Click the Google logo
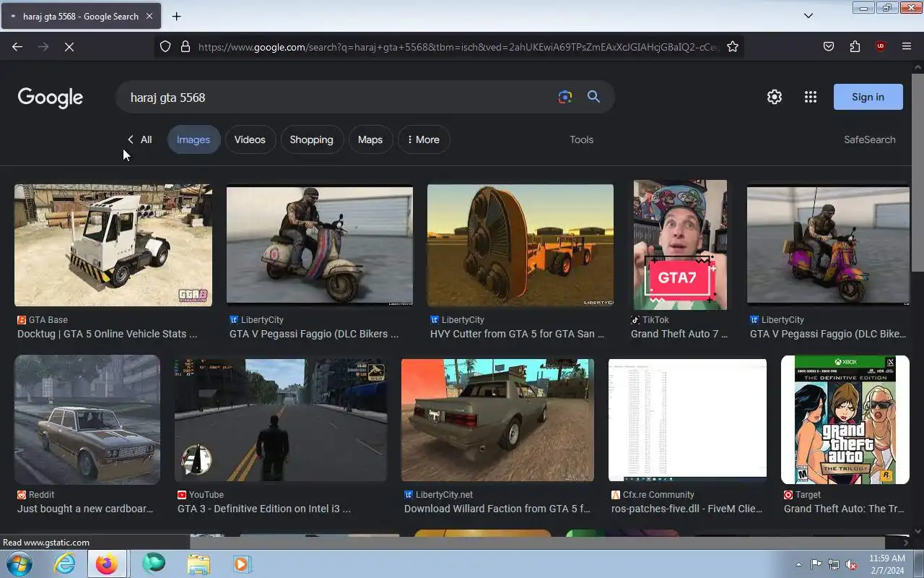The width and height of the screenshot is (924, 578). [51, 98]
